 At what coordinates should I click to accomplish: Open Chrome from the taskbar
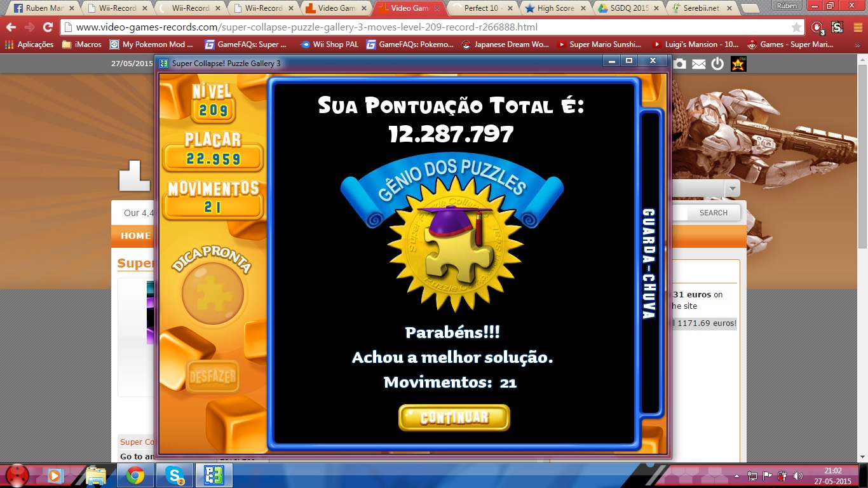135,475
